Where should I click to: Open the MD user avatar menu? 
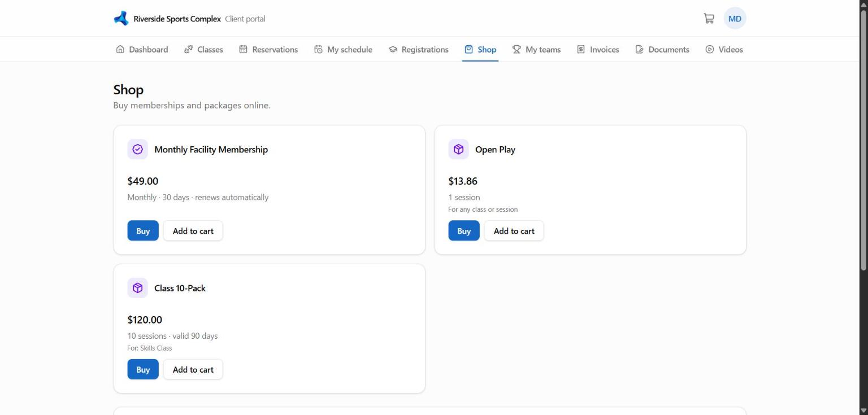[735, 19]
